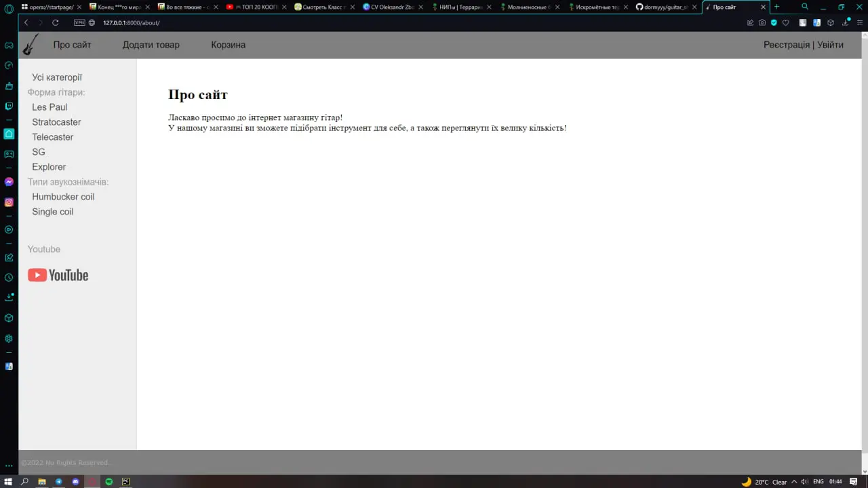This screenshot has width=868, height=488.
Task: Open the new tab plus button
Action: (777, 7)
